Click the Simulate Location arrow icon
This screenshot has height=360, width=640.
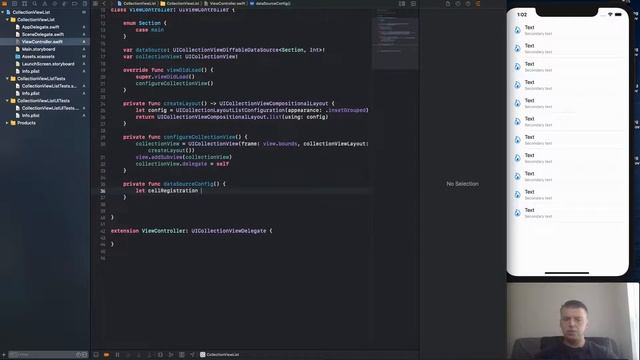[x=192, y=355]
